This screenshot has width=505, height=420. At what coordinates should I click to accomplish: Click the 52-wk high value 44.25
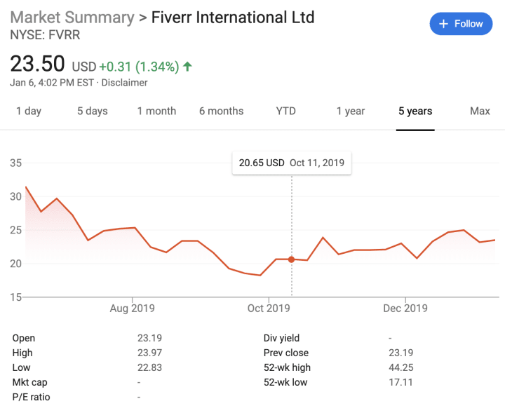point(401,367)
